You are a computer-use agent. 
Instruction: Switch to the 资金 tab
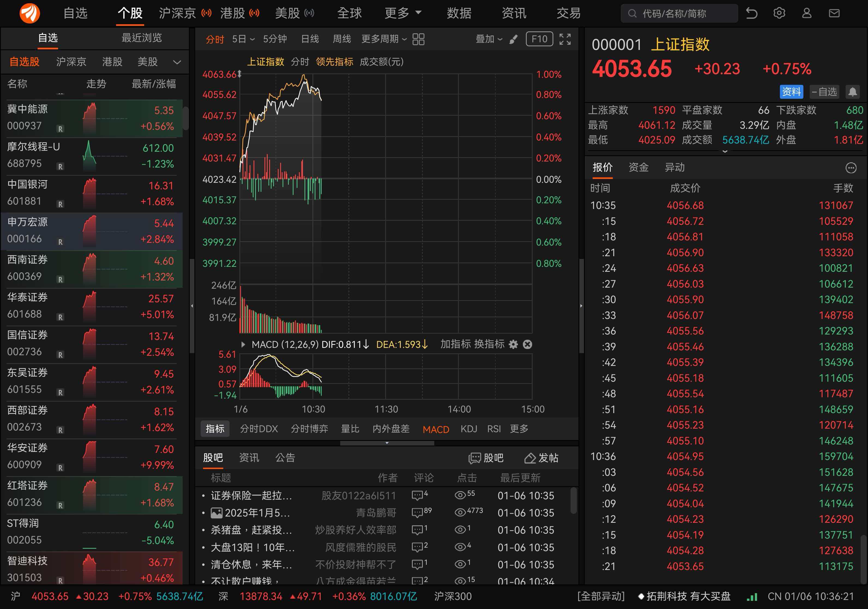638,167
